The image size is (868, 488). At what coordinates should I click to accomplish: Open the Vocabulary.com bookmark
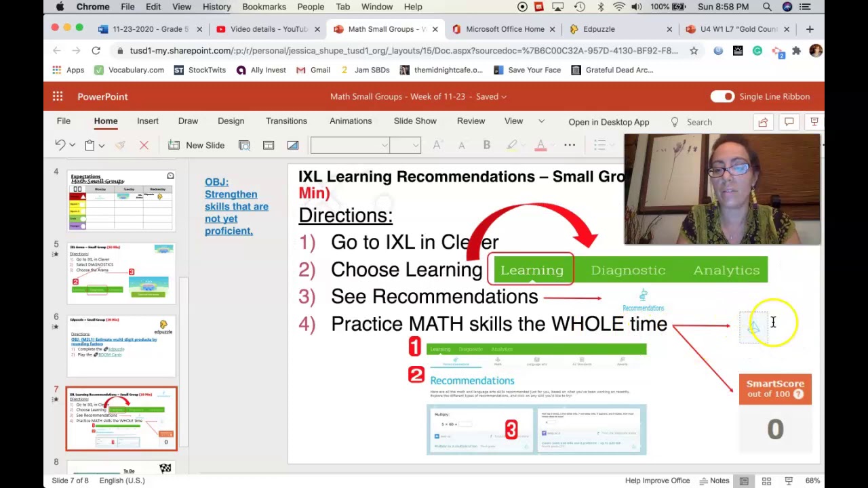point(129,70)
